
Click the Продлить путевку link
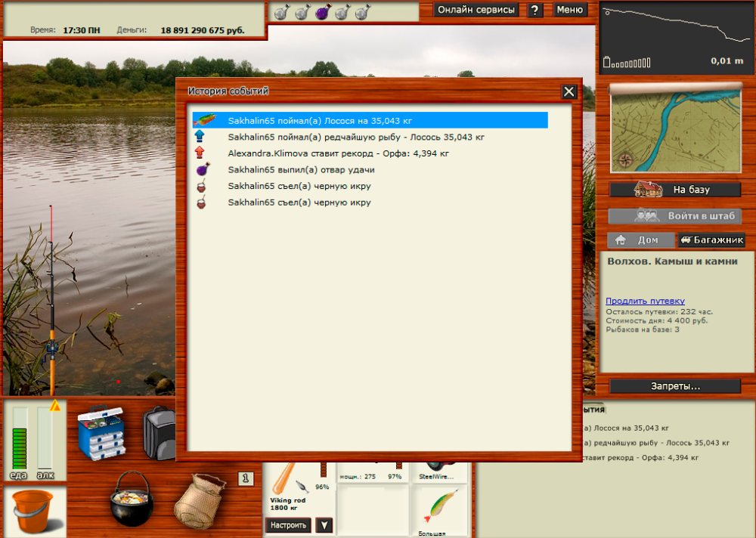coord(645,301)
